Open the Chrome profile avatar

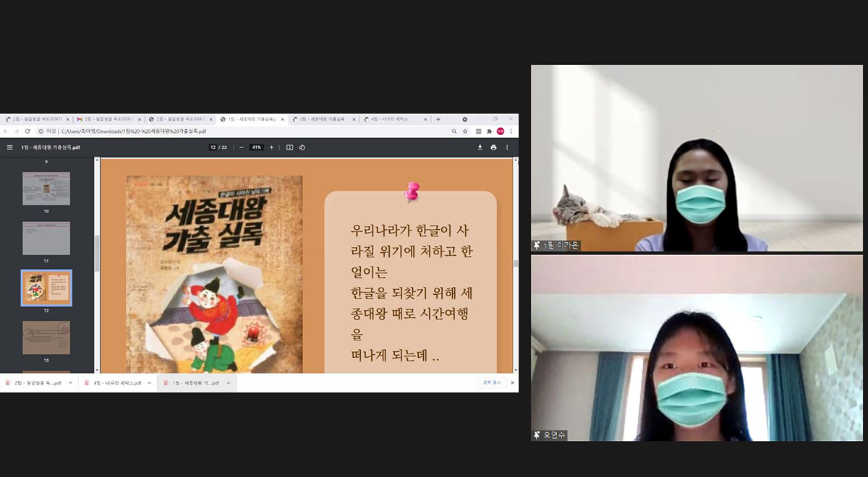coord(500,132)
